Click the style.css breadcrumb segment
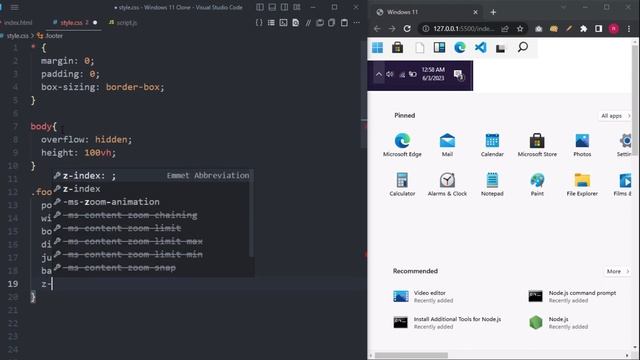The width and height of the screenshot is (640, 360). 18,36
